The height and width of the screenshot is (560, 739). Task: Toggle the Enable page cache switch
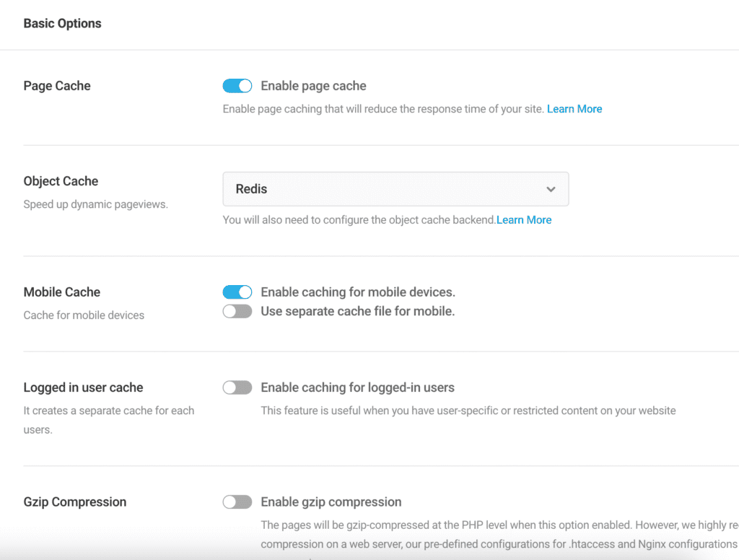coord(237,86)
